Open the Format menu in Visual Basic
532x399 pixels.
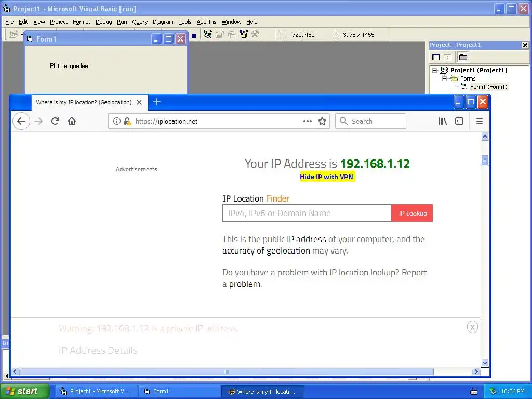coord(82,22)
